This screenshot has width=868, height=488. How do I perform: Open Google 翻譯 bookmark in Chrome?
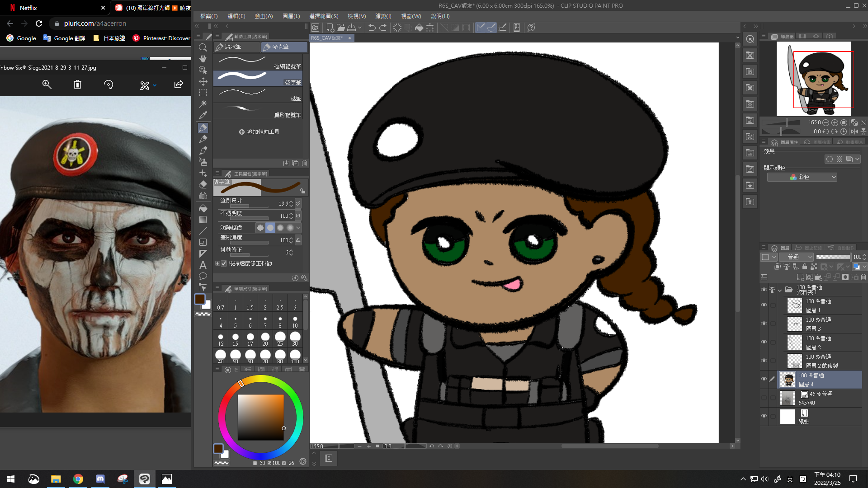(x=64, y=38)
